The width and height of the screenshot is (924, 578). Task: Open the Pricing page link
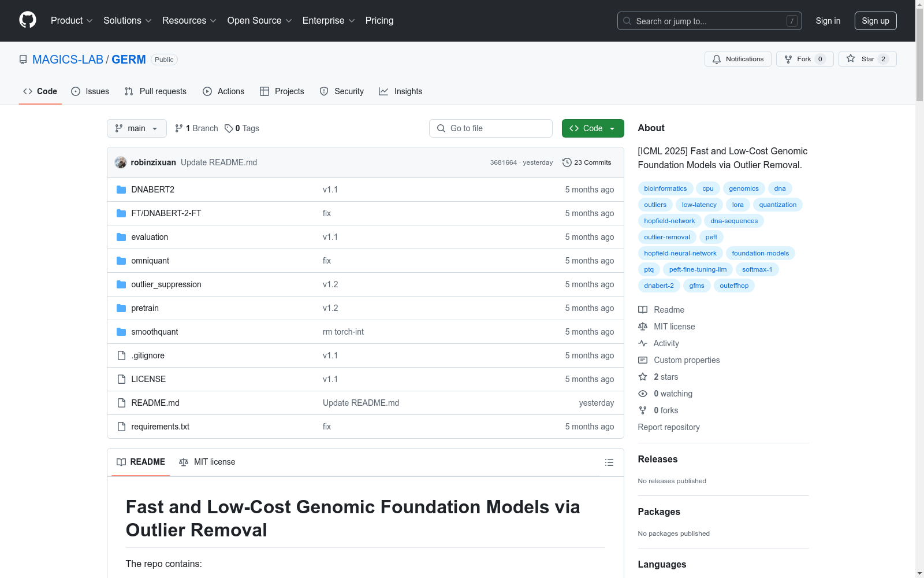click(379, 20)
